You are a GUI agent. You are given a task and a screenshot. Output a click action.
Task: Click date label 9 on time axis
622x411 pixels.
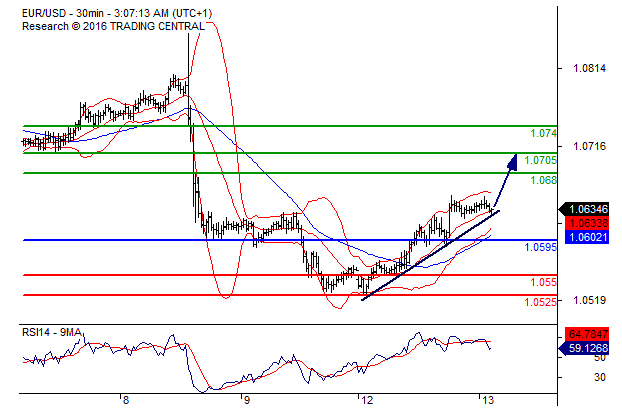[x=247, y=400]
